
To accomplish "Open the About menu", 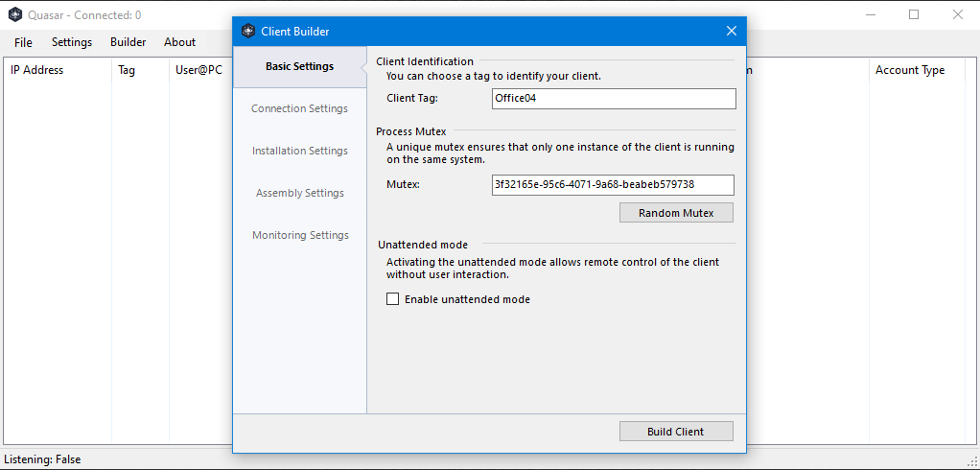I will (x=180, y=42).
